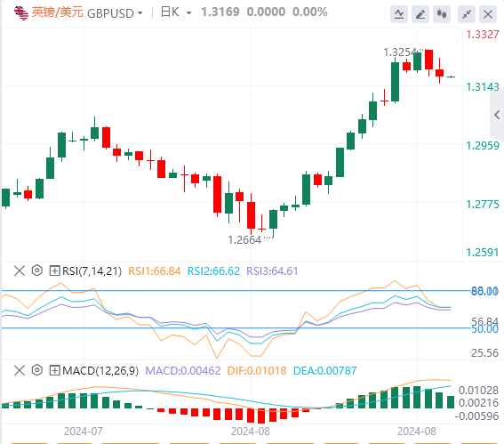Click the 2024-07 date axis label
Viewport: 504px width, 444px height.
84,432
